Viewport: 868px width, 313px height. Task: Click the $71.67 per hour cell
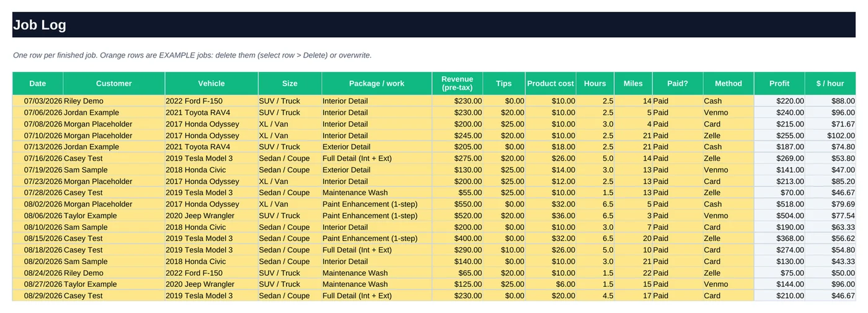coord(830,124)
